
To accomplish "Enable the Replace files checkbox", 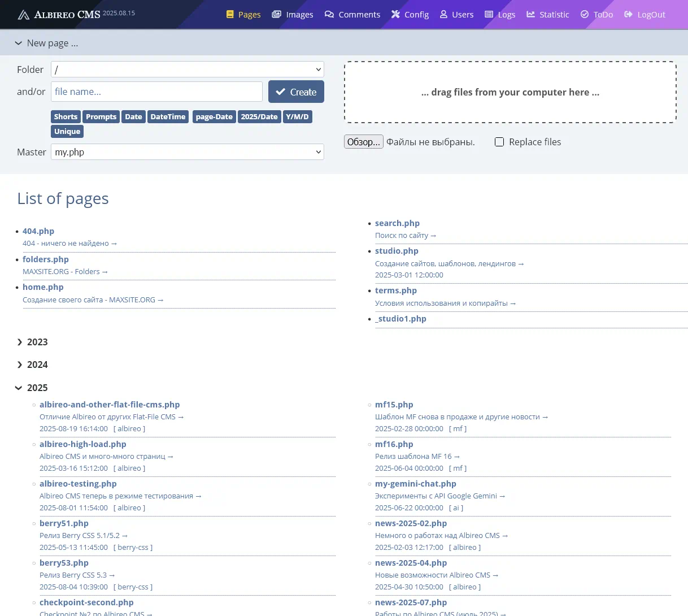I will pos(499,142).
